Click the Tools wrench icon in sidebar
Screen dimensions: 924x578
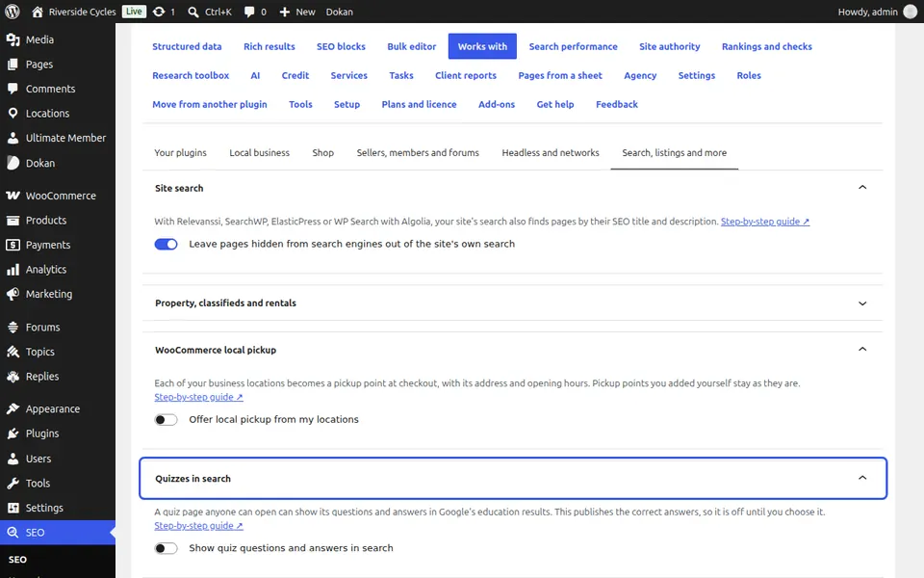pos(13,483)
